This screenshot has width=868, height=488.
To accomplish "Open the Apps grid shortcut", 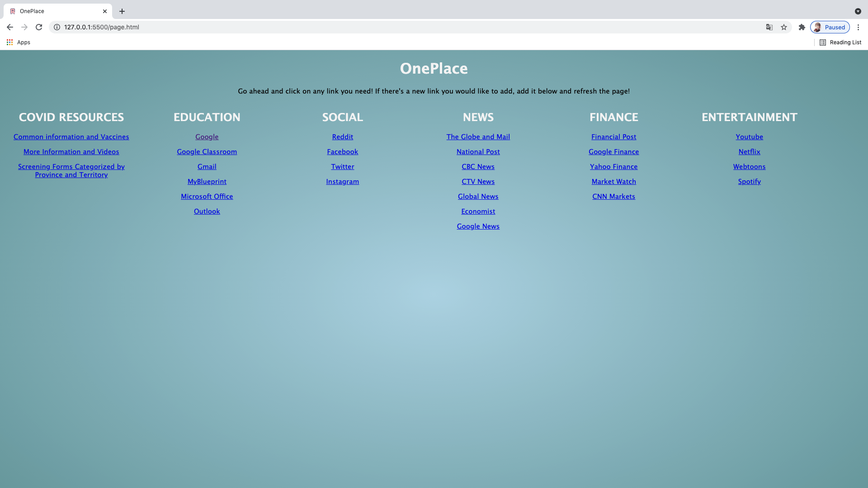I will point(18,42).
